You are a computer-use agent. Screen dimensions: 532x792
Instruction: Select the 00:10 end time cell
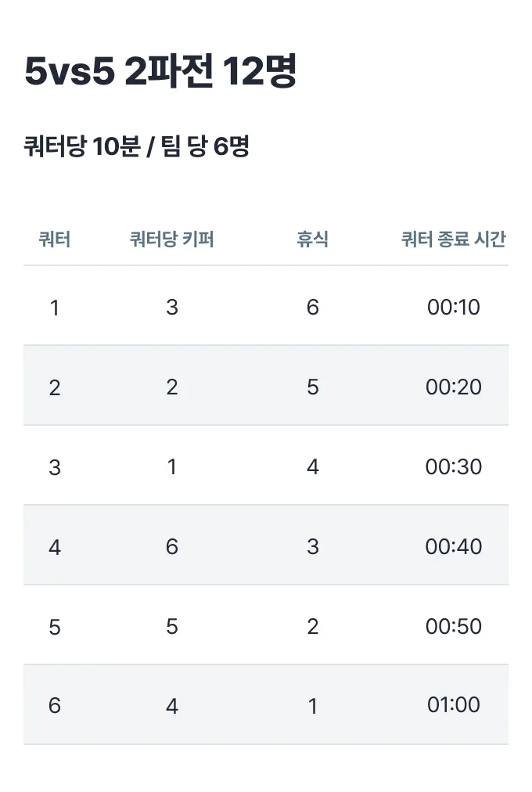tap(454, 307)
